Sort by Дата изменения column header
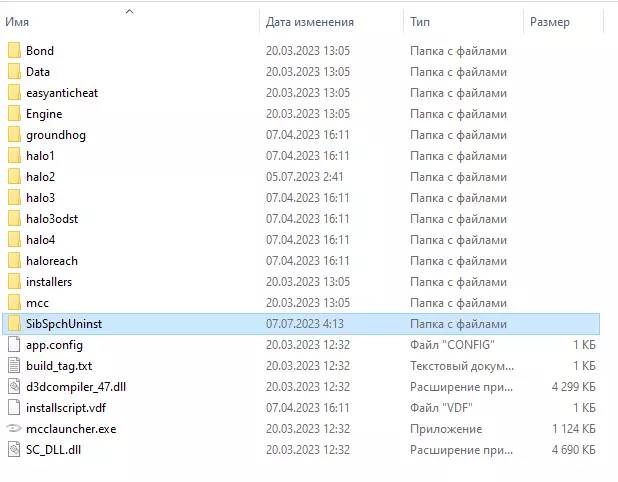 (x=309, y=22)
